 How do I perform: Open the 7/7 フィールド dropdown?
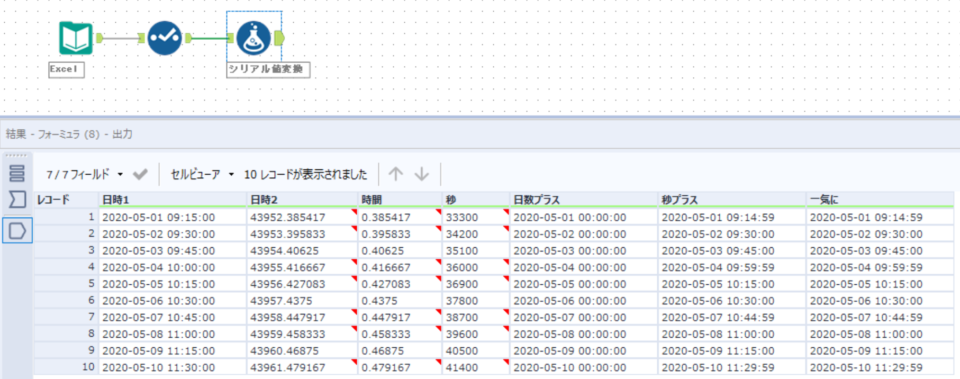[x=84, y=174]
